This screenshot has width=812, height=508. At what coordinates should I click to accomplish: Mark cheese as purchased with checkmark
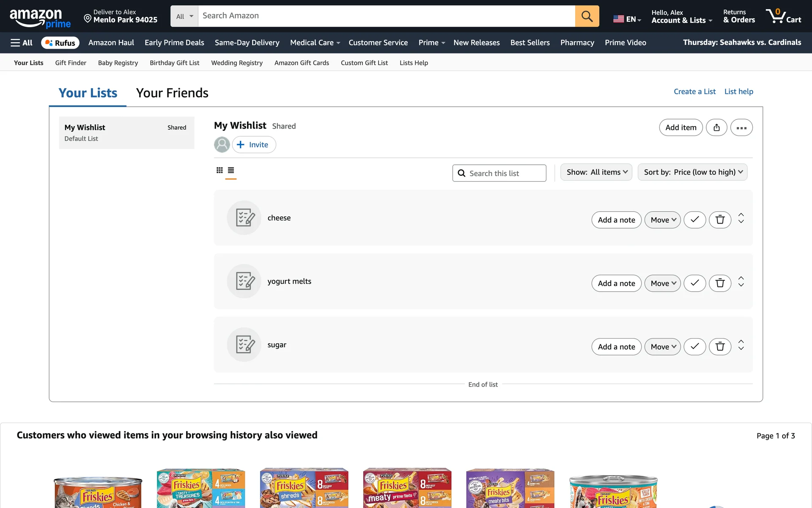click(x=694, y=220)
